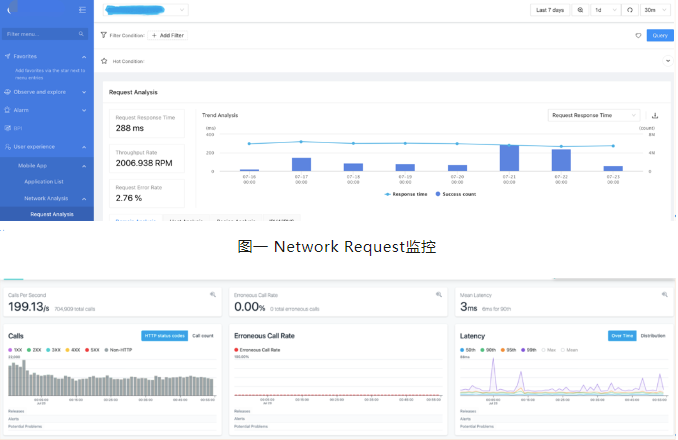Click the heart favorite icon beside Query
This screenshot has width=678, height=440.
[638, 35]
